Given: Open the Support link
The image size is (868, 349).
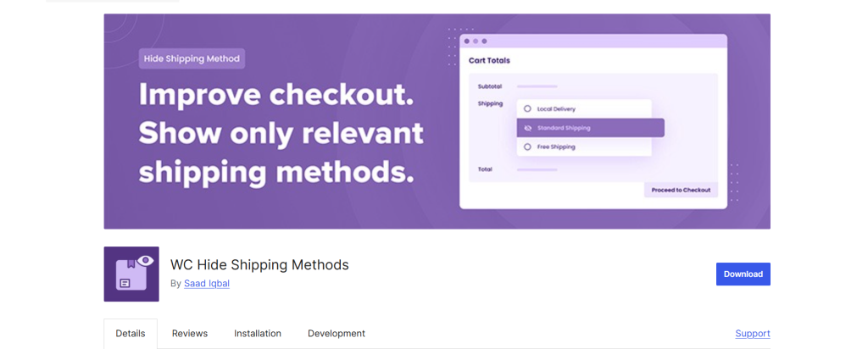Looking at the screenshot, I should point(753,334).
